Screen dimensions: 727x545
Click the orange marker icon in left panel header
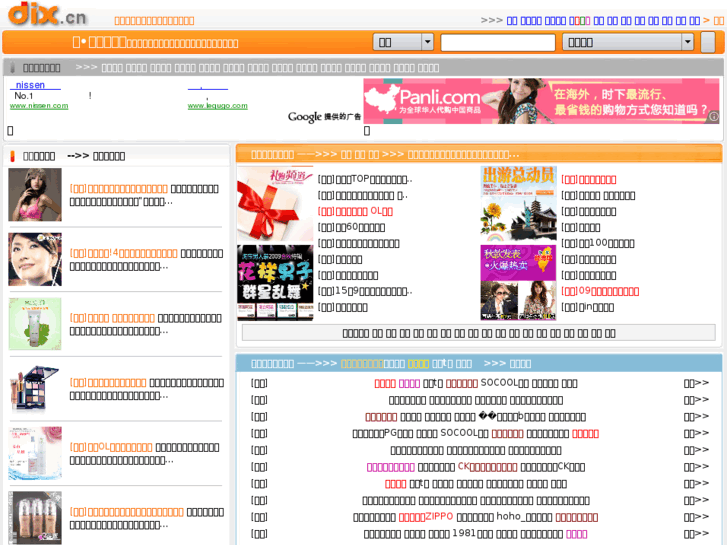click(x=13, y=156)
